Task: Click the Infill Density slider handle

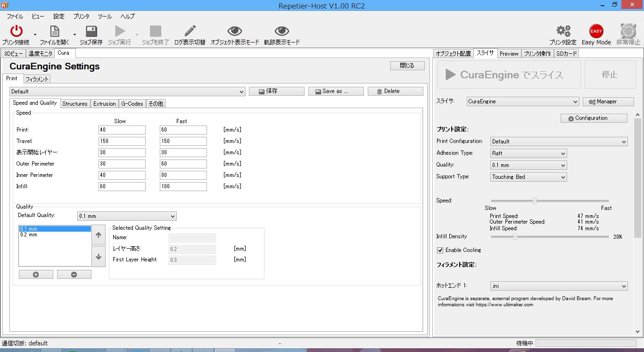Action: (x=515, y=236)
